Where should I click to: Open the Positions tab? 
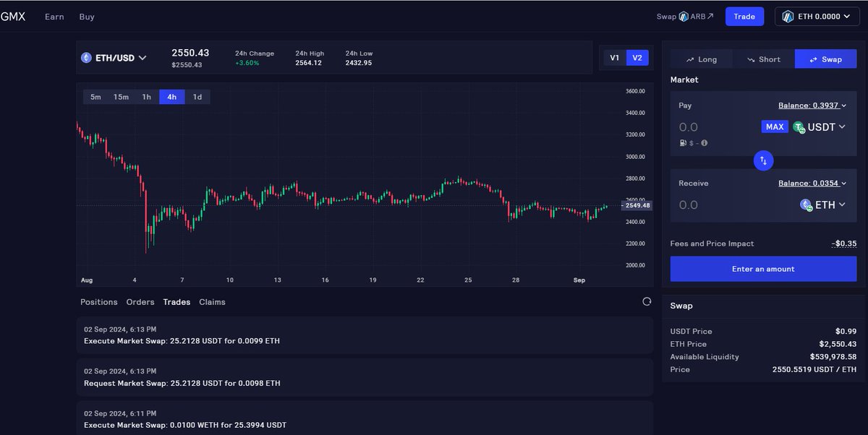pos(99,302)
